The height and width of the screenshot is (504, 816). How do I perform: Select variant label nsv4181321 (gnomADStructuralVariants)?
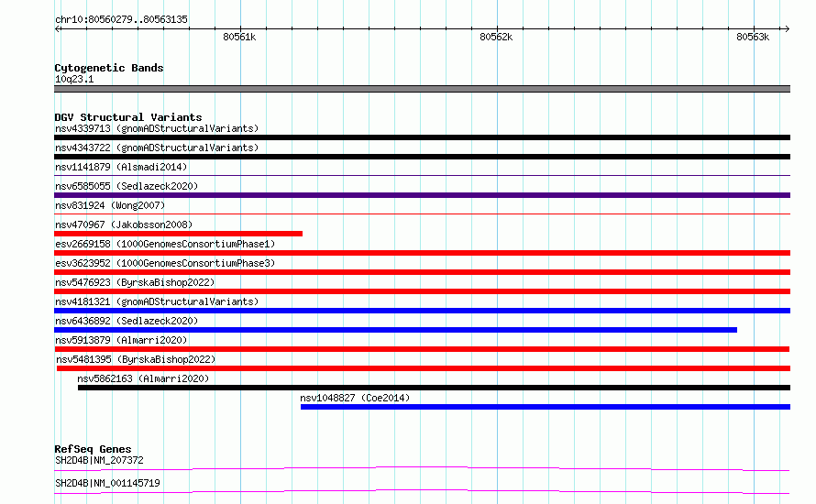coord(157,301)
